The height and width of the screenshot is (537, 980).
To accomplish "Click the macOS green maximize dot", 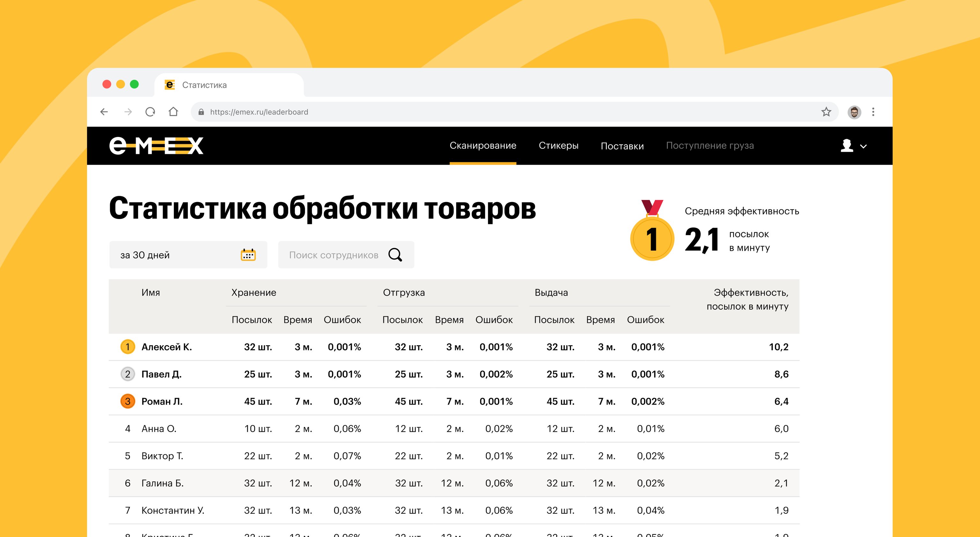I will tap(134, 84).
